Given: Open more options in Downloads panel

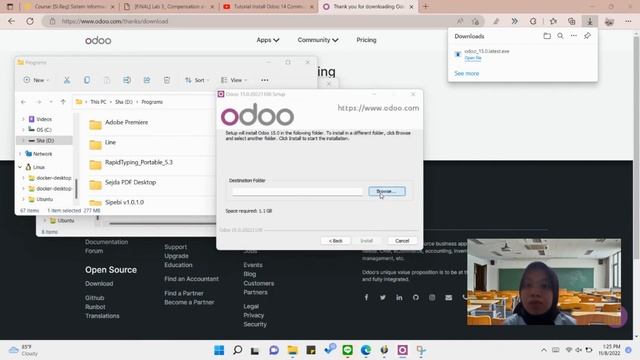Looking at the screenshot, I should pos(574,36).
